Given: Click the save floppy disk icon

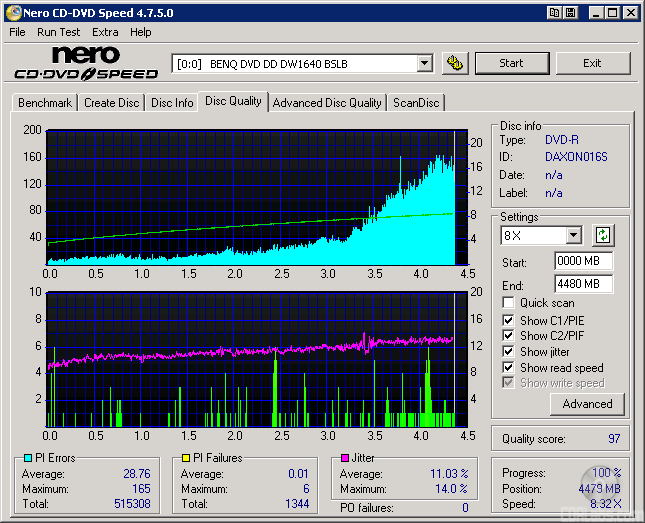Looking at the screenshot, I should pos(570,13).
